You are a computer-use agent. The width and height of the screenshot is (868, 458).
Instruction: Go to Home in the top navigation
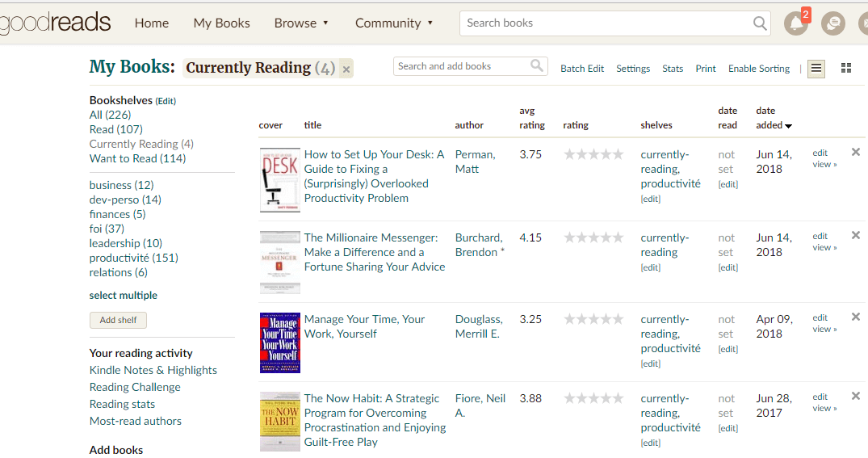click(152, 23)
